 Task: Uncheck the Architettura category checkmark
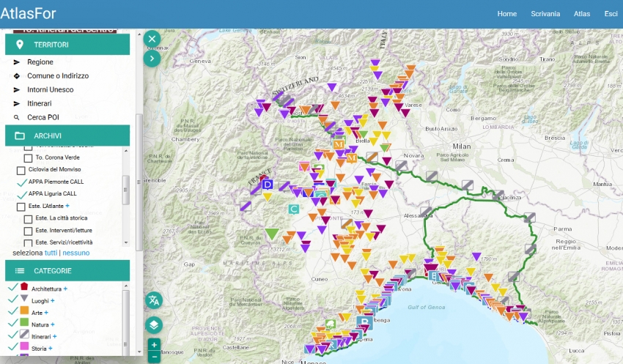click(12, 287)
